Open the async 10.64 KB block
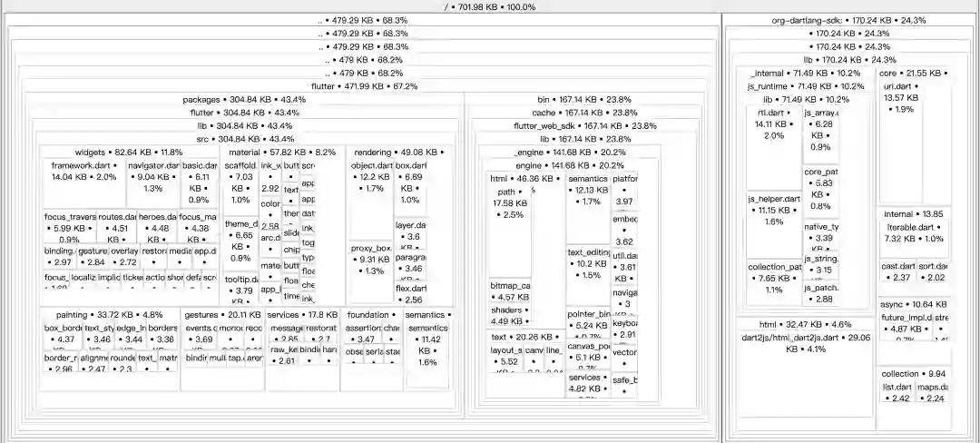The image size is (980, 443). pos(913,304)
